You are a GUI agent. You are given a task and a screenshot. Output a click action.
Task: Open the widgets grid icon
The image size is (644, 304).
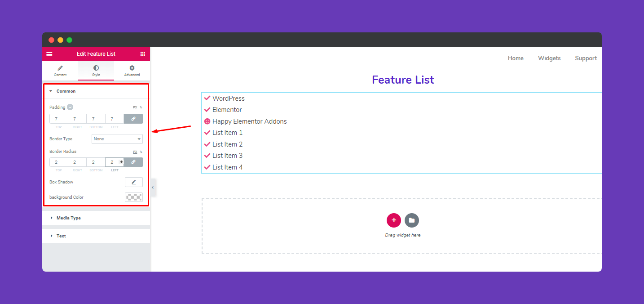pos(143,54)
